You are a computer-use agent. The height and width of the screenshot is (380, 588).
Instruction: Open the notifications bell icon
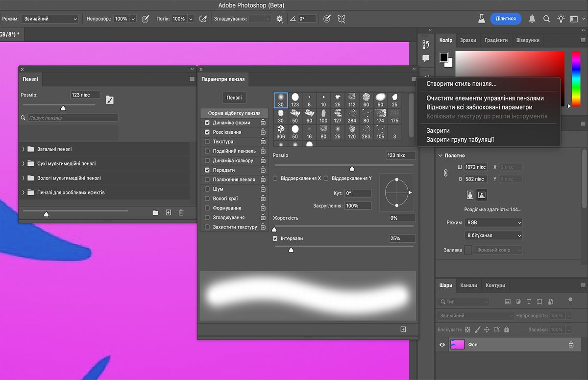tap(532, 19)
